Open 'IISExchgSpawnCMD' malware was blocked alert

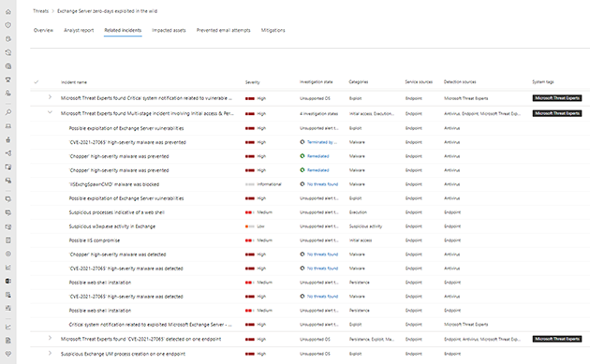[114, 184]
